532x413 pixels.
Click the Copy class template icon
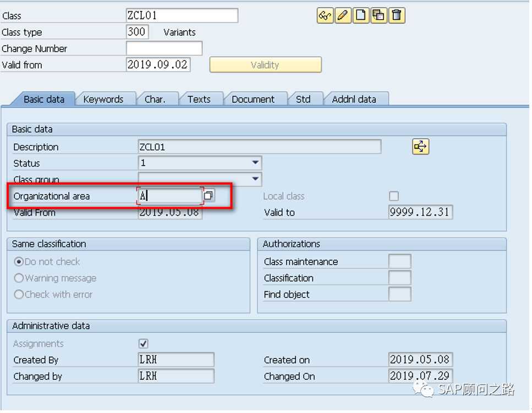[379, 15]
